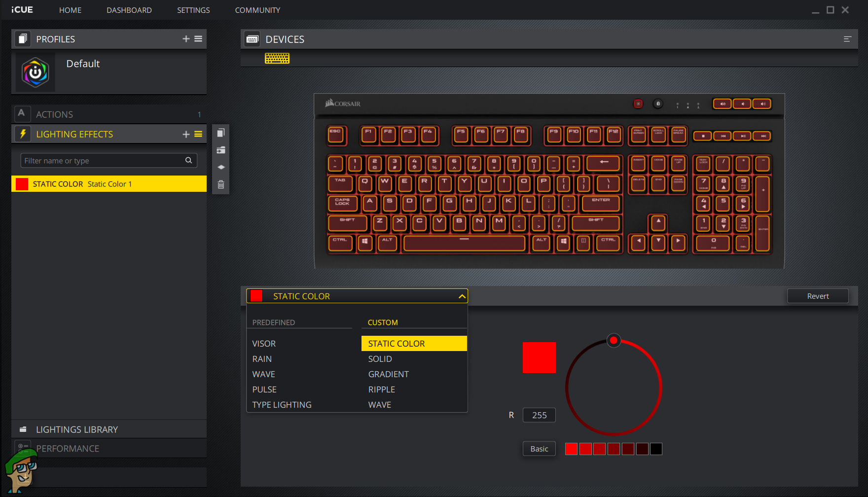Click the next track media key
Viewport: 868px width, 497px height.
click(x=763, y=136)
